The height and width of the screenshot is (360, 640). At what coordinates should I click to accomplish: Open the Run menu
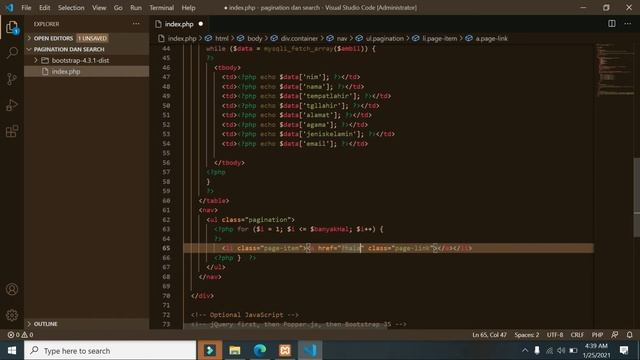[x=136, y=8]
